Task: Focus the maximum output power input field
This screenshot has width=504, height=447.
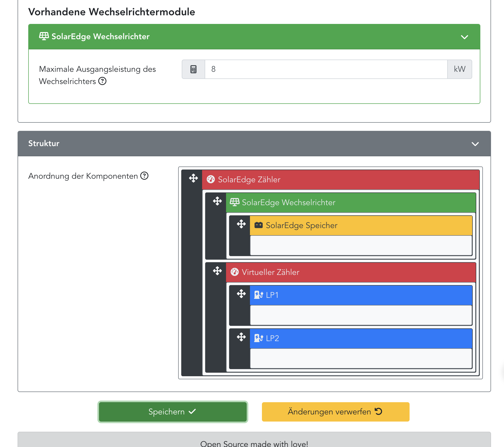Action: coord(326,69)
